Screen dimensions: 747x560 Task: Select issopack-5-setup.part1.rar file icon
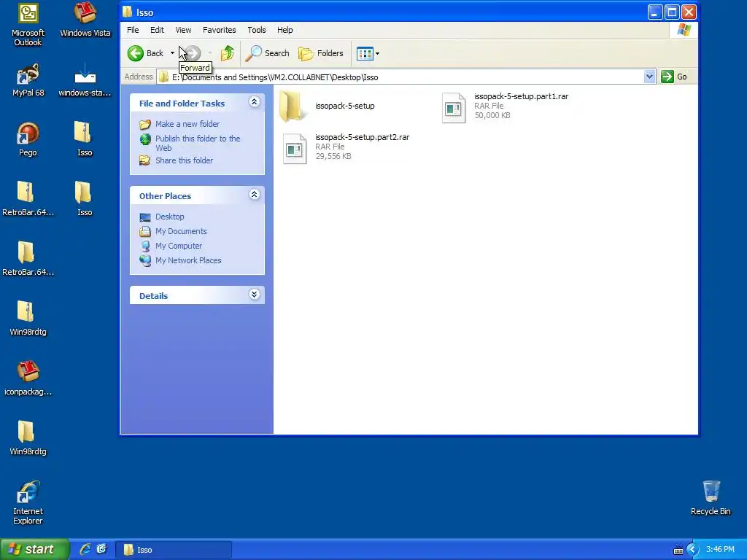tap(453, 108)
